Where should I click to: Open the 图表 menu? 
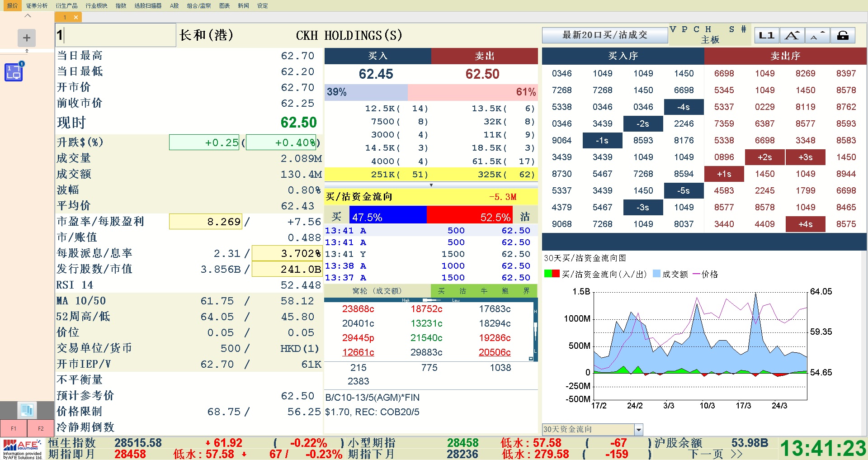[x=224, y=5]
